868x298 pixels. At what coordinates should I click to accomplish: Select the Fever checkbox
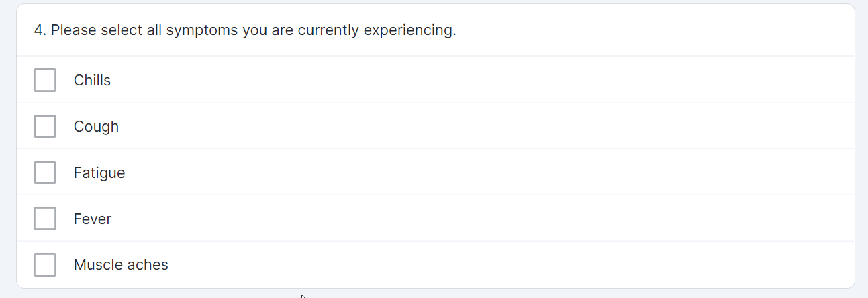45,219
